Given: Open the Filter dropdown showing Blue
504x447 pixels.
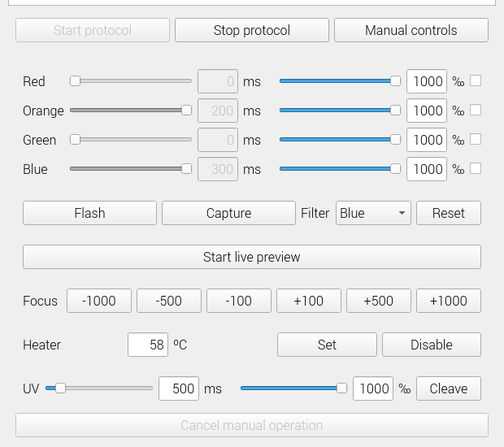Looking at the screenshot, I should point(373,213).
